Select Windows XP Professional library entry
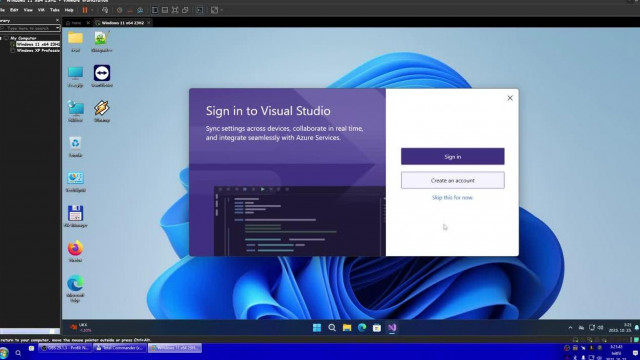640x360 pixels. coord(38,51)
